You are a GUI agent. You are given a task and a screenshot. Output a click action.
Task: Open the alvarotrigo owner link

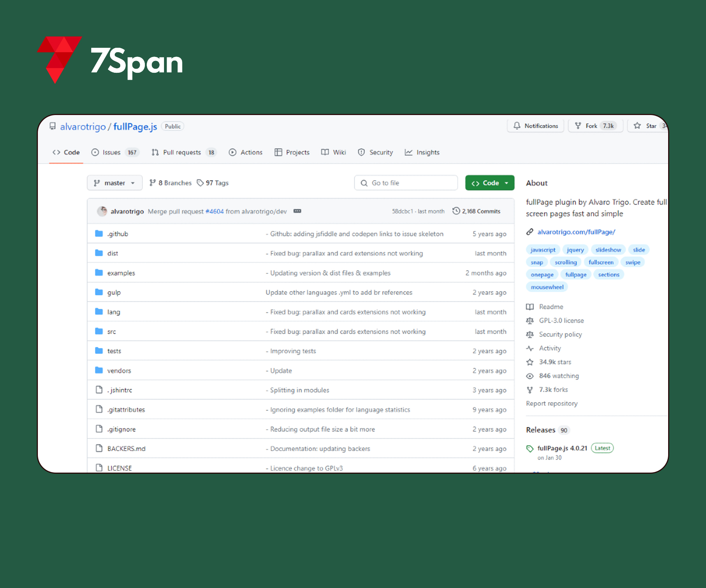83,127
